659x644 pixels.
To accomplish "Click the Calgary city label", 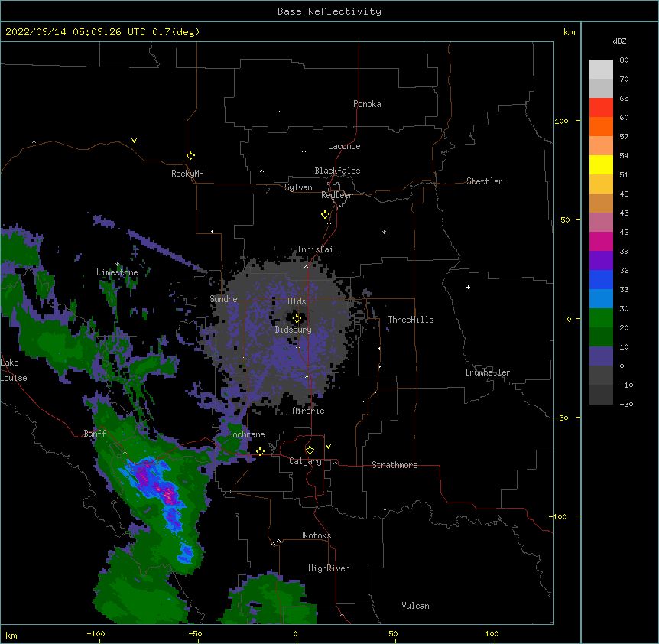I will [305, 461].
